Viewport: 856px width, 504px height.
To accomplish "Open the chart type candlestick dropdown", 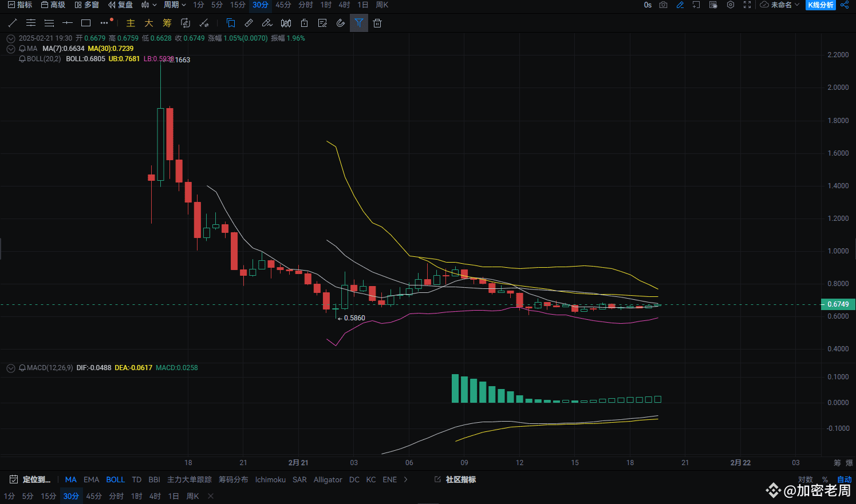I will coord(148,5).
